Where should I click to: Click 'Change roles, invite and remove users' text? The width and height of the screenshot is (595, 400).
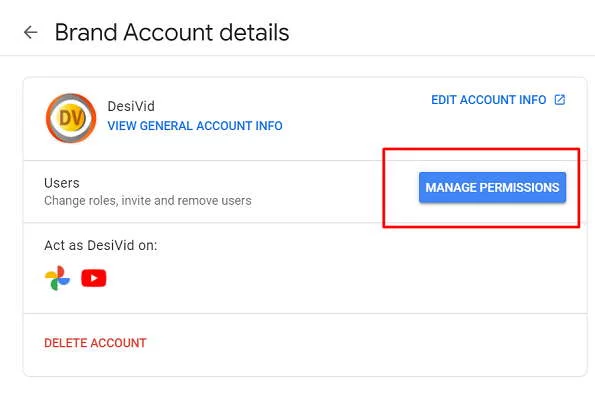click(148, 200)
